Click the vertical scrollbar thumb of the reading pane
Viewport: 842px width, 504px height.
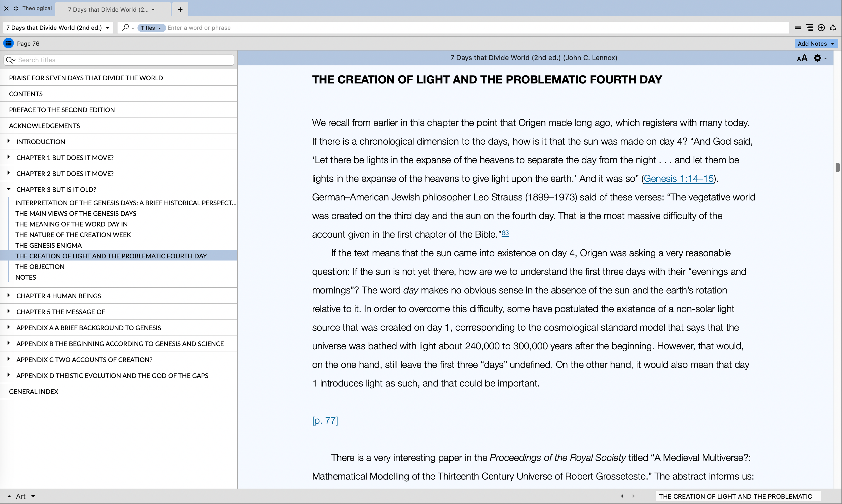pos(837,167)
